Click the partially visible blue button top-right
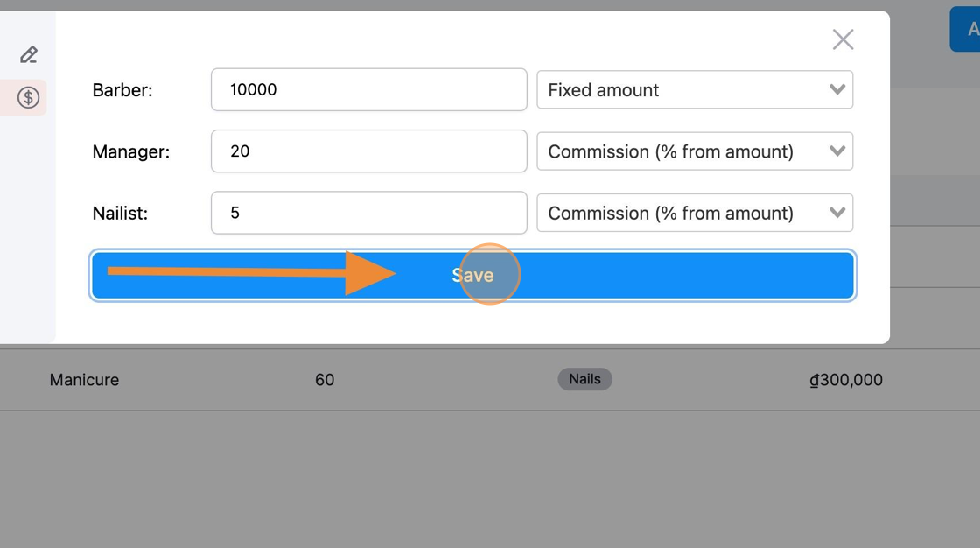Image resolution: width=980 pixels, height=548 pixels. (965, 29)
